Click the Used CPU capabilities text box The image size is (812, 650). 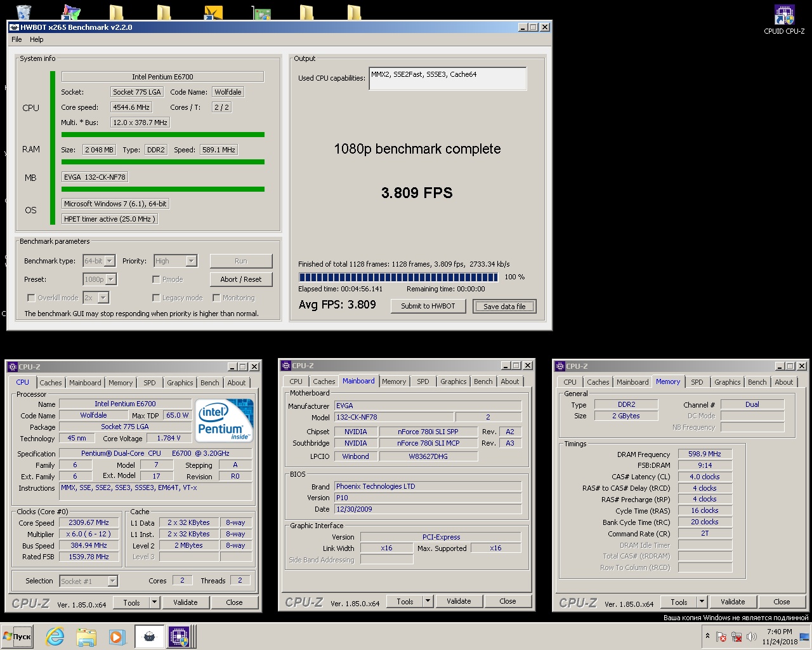(x=447, y=79)
